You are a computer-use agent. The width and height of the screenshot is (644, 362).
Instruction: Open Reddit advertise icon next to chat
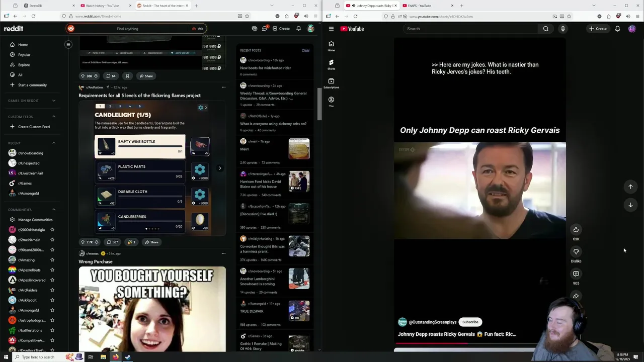click(255, 29)
